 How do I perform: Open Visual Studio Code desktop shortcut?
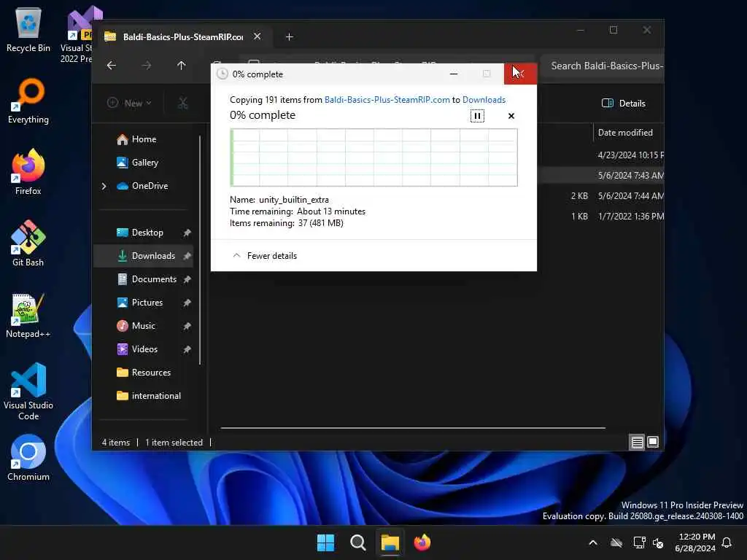point(28,392)
